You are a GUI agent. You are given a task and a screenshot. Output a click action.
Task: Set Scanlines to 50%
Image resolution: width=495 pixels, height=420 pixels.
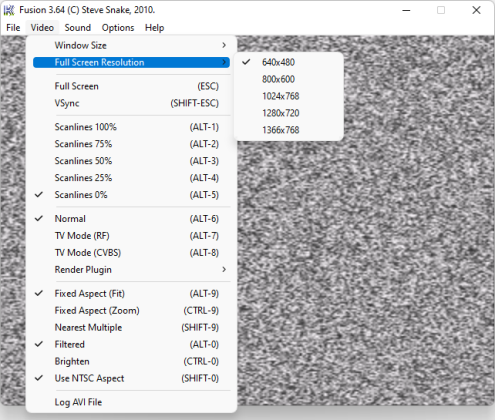click(131, 161)
